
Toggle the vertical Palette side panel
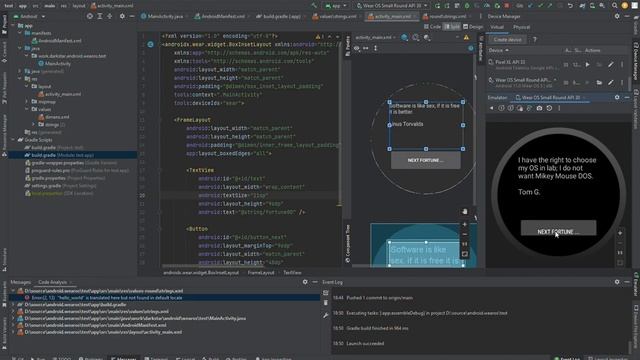(x=348, y=46)
